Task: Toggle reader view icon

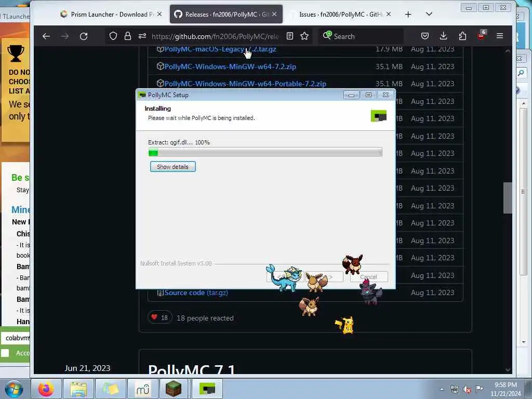Action: tap(290, 36)
